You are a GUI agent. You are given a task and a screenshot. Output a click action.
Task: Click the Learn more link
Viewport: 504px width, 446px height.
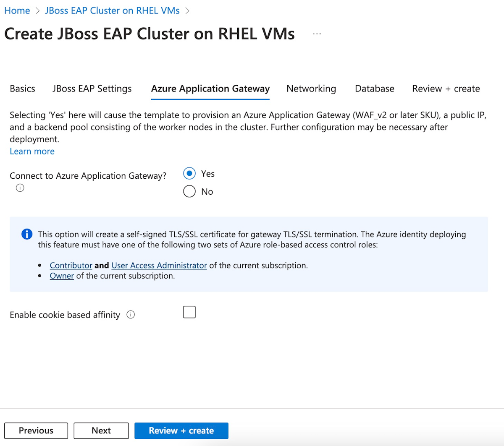pos(32,151)
